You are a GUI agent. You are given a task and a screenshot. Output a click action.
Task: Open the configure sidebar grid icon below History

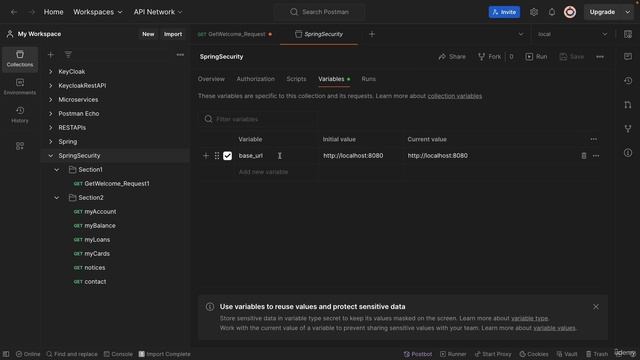20,146
